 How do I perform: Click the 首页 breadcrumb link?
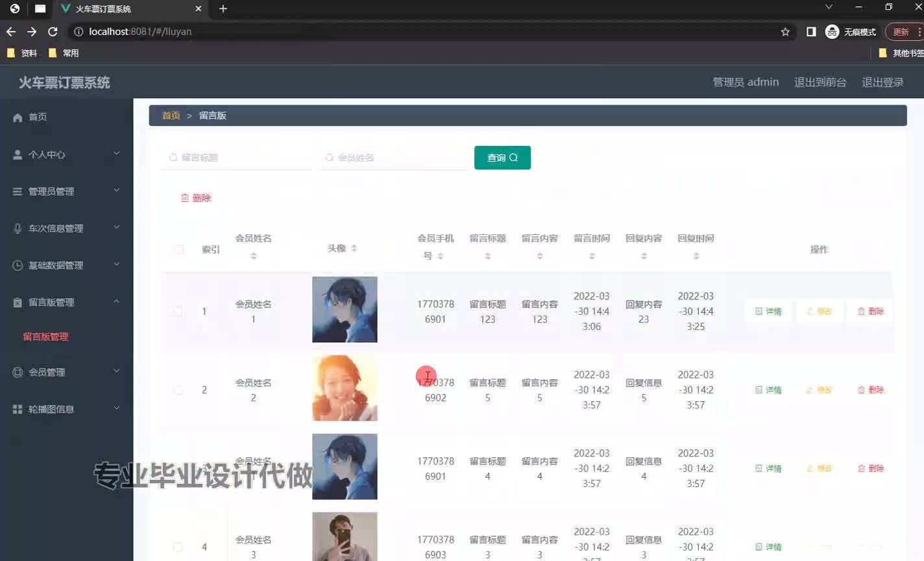point(171,115)
